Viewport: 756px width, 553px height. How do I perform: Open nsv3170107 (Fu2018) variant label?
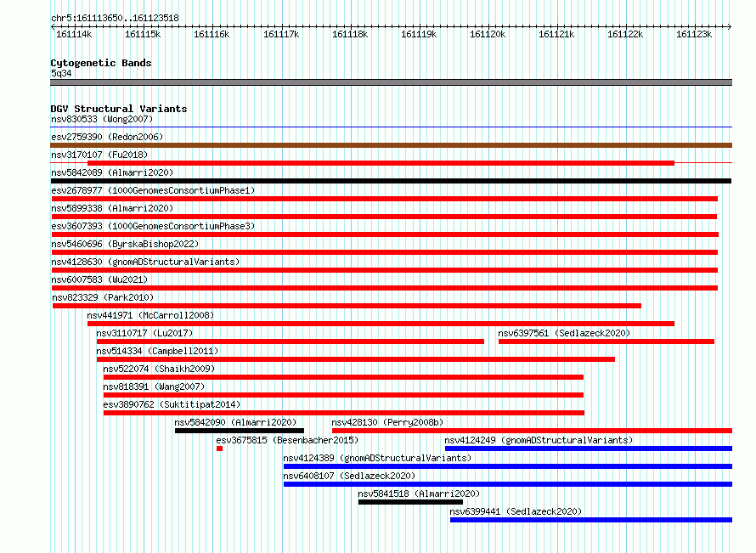99,155
